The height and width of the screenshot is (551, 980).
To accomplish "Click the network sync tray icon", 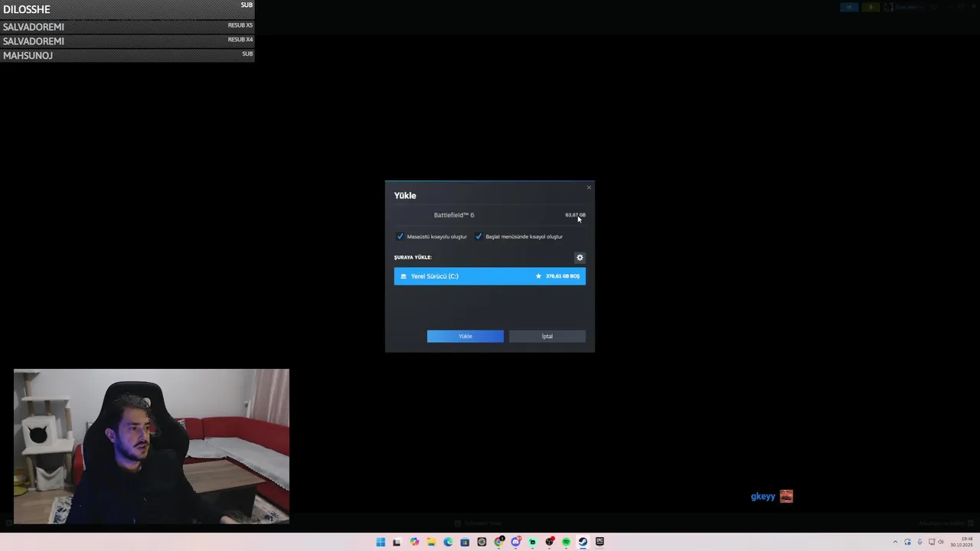I will click(907, 542).
